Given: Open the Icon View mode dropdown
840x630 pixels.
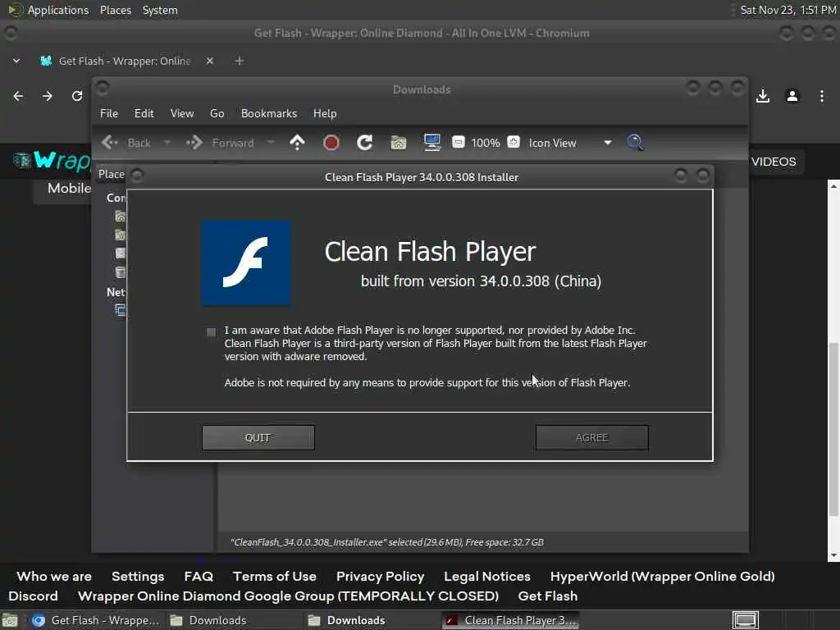Looking at the screenshot, I should 569,143.
